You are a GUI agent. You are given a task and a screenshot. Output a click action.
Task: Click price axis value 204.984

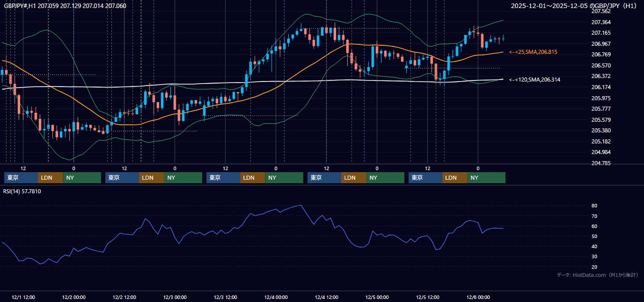601,153
